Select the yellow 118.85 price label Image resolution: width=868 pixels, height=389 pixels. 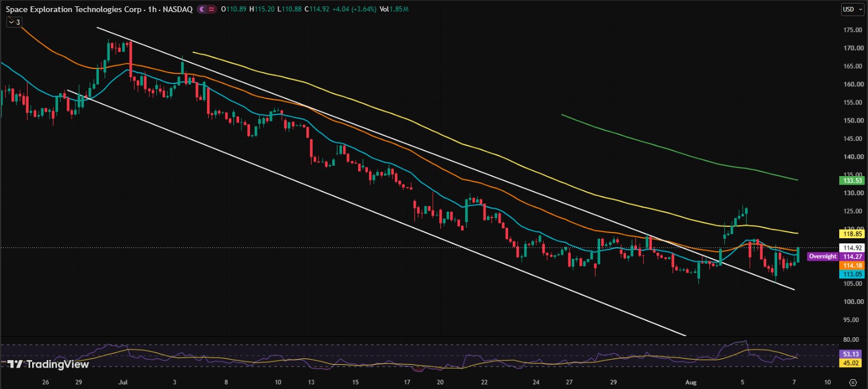851,234
